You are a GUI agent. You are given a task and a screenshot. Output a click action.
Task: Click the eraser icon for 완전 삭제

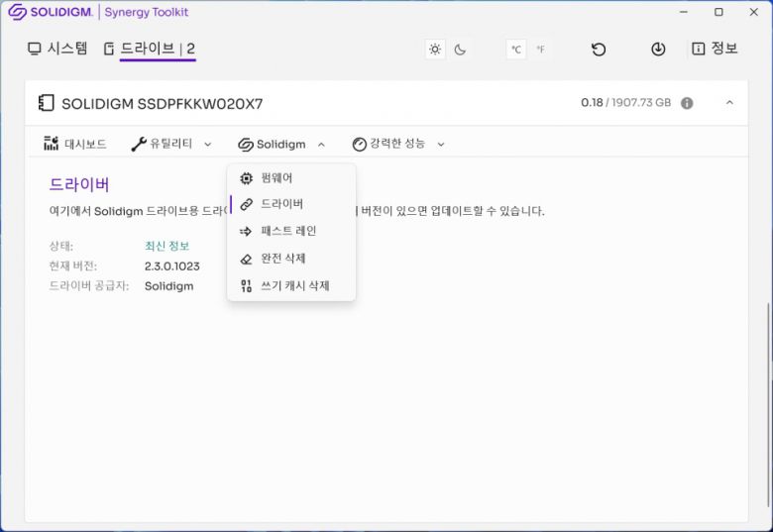tap(246, 260)
